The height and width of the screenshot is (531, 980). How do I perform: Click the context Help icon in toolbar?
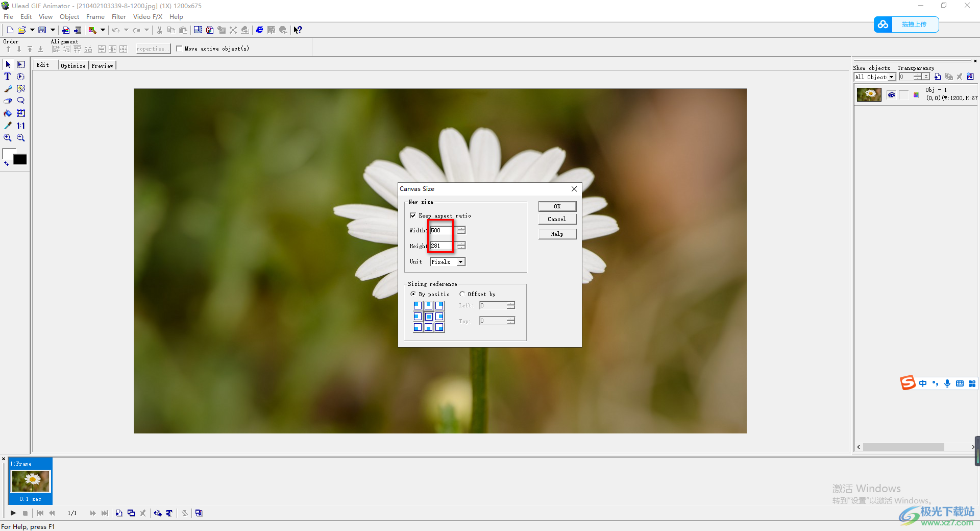coord(298,30)
